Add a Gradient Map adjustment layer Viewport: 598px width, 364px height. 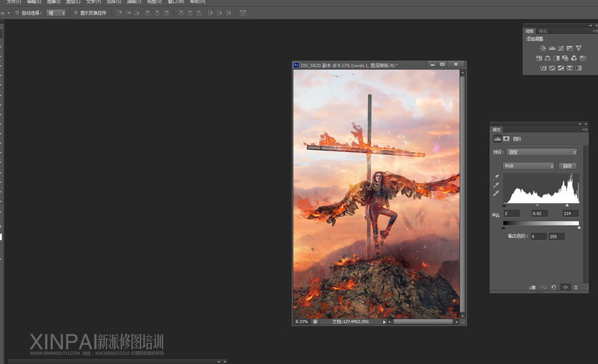coord(578,68)
